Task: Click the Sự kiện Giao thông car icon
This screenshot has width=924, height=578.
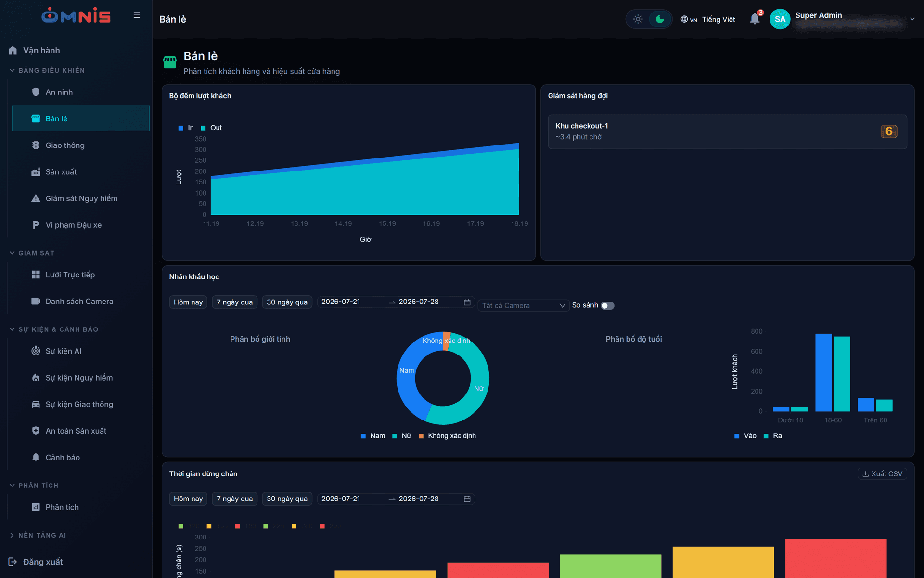Action: [x=36, y=404]
